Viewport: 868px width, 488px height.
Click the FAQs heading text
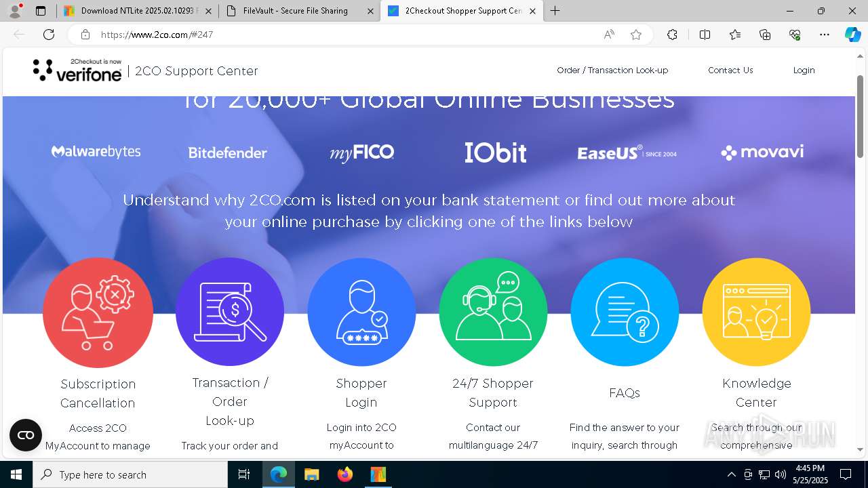click(x=625, y=393)
